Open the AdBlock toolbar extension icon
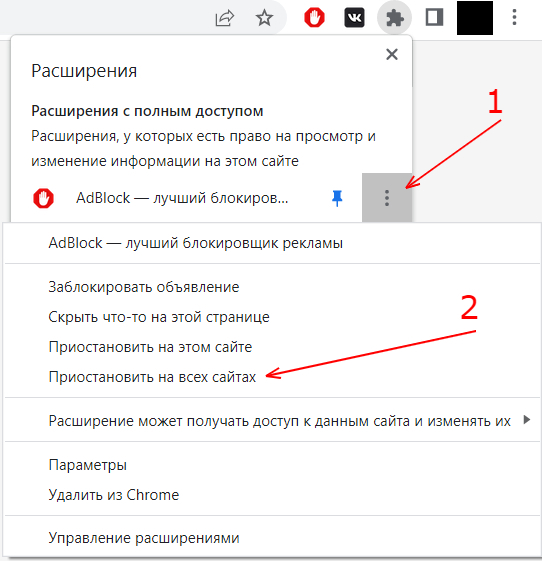 point(314,18)
